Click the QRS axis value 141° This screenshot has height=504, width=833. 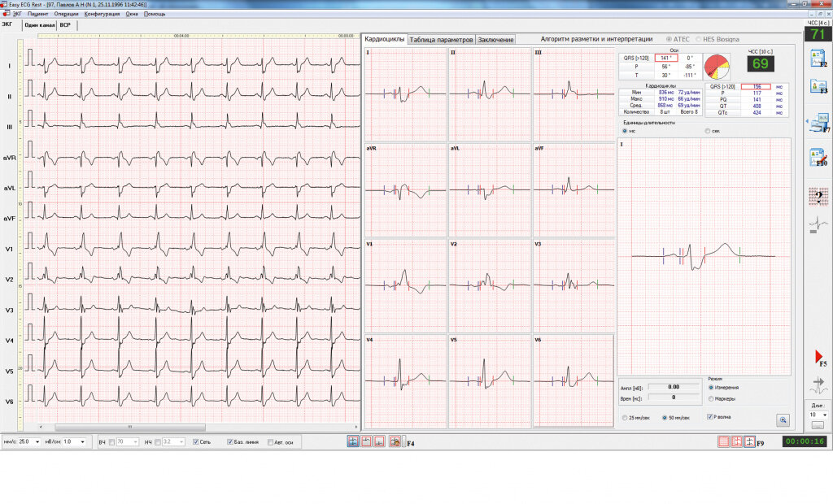(x=666, y=58)
